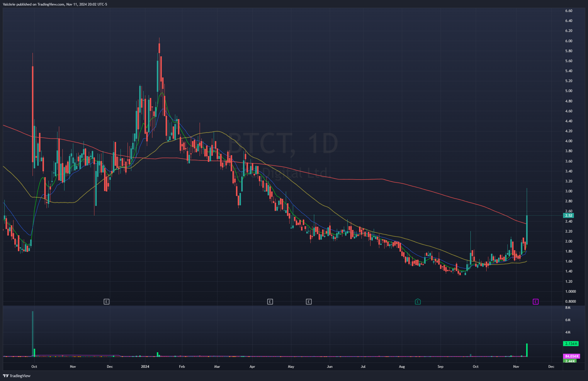
Task: Click the Dec label at far right of time axis
Action: 551,367
